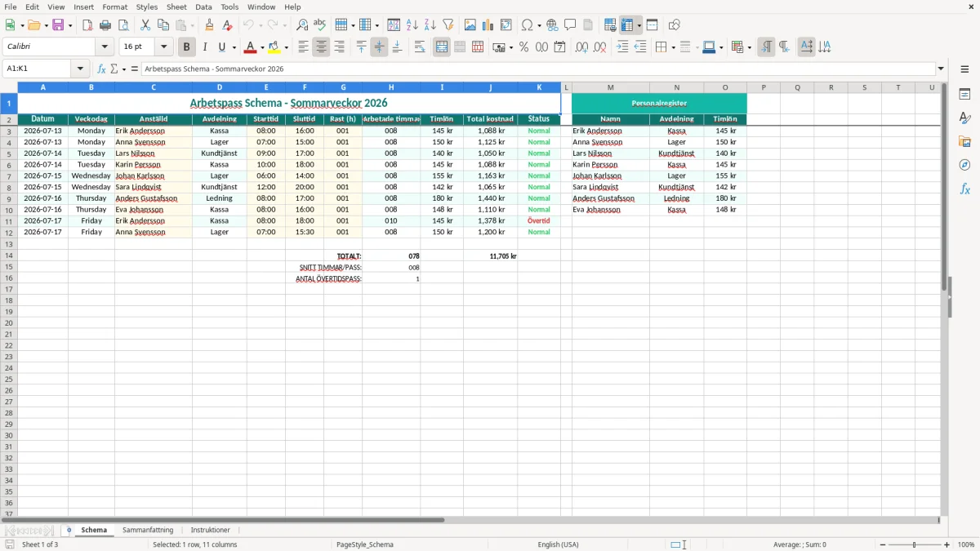Click the Cut scissors icon
Screen dimensions: 980x551
pos(145,25)
